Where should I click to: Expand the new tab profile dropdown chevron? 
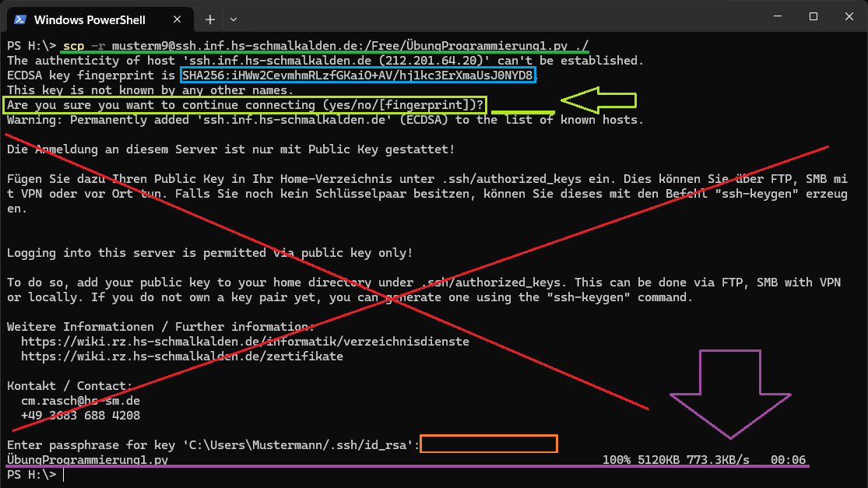click(x=234, y=19)
